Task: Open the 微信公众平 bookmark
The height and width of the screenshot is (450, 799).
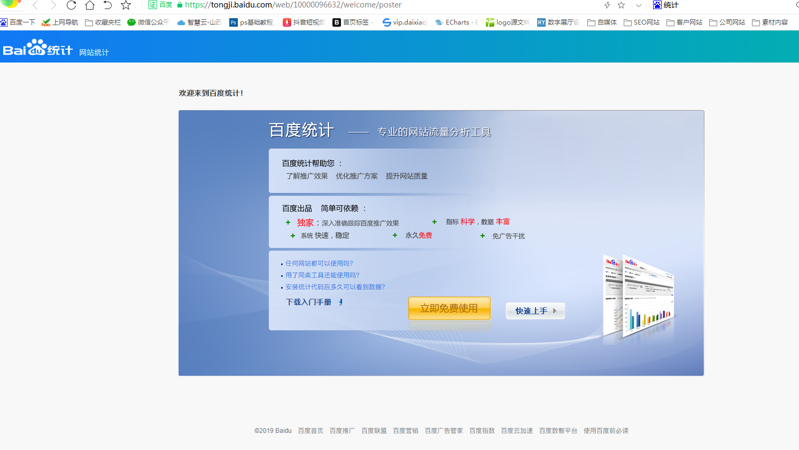Action: click(148, 22)
